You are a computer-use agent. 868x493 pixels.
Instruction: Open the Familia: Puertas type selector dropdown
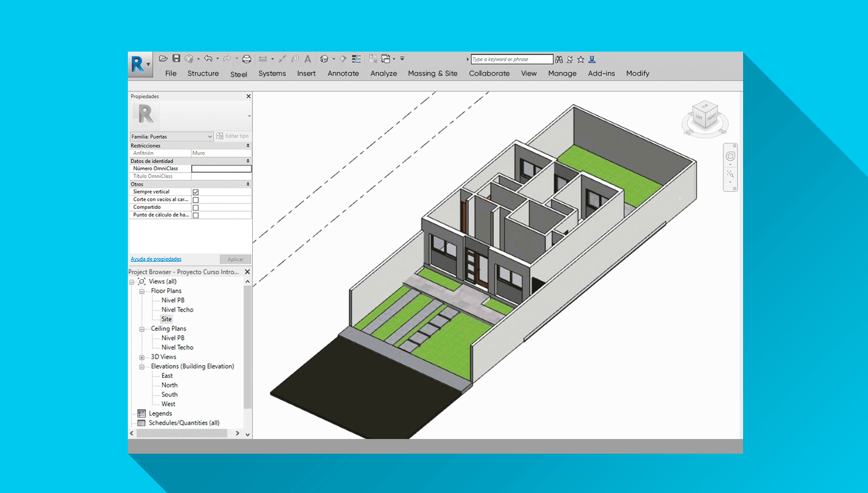tap(209, 136)
